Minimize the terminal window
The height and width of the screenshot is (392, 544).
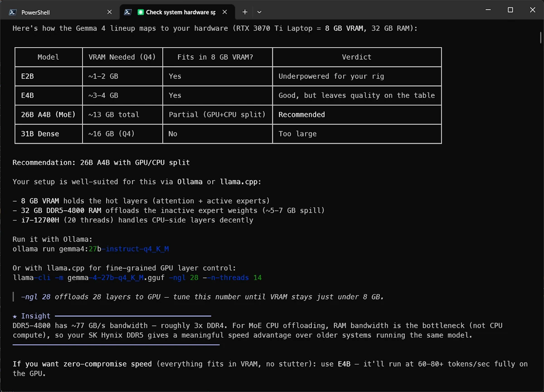pos(488,10)
